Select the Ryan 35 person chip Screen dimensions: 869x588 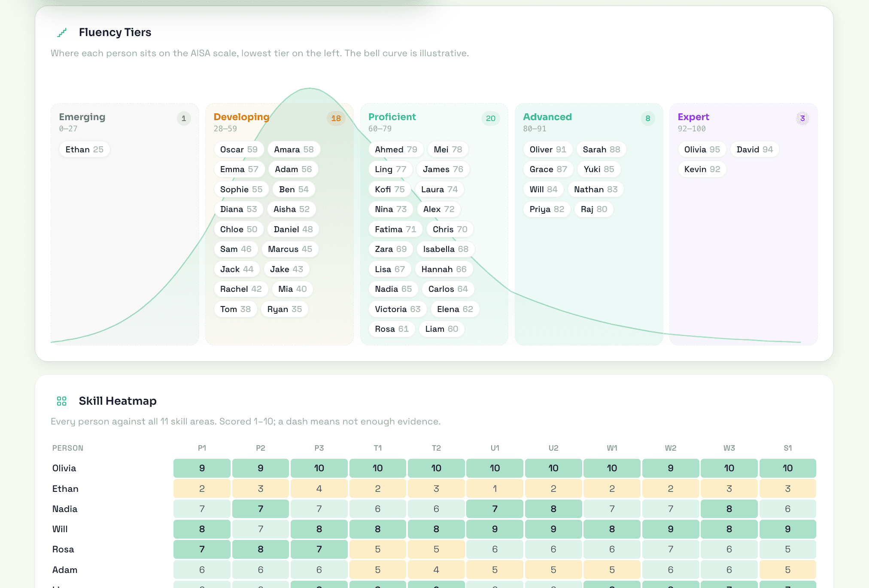(x=285, y=309)
